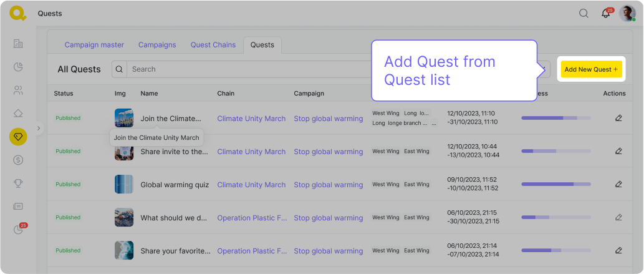
Task: Open the trophy sidebar icon
Action: coord(18,183)
